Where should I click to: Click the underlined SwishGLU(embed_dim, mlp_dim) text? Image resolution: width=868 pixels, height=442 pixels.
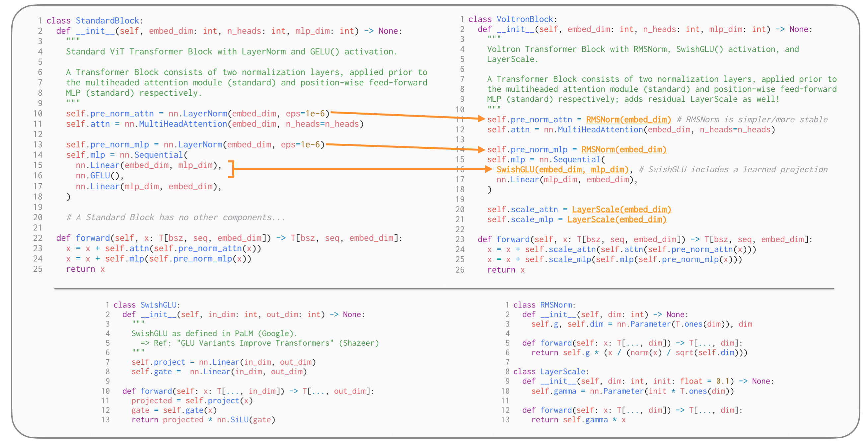pyautogui.click(x=562, y=170)
